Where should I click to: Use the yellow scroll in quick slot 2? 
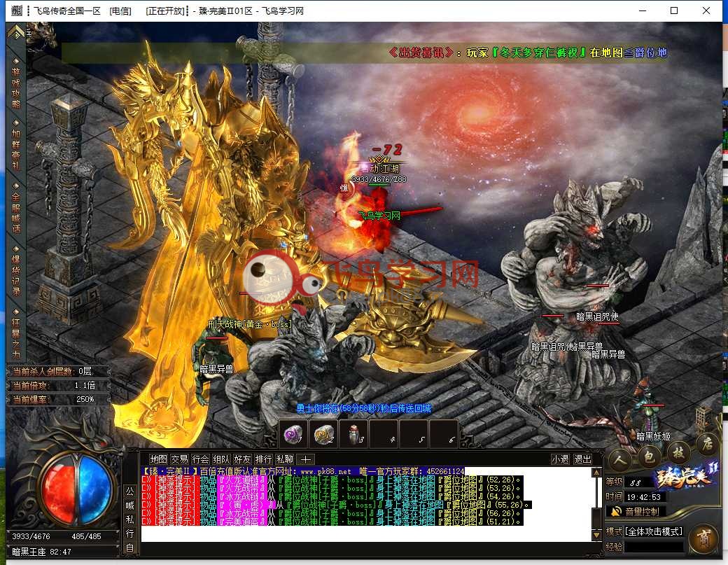click(x=323, y=435)
